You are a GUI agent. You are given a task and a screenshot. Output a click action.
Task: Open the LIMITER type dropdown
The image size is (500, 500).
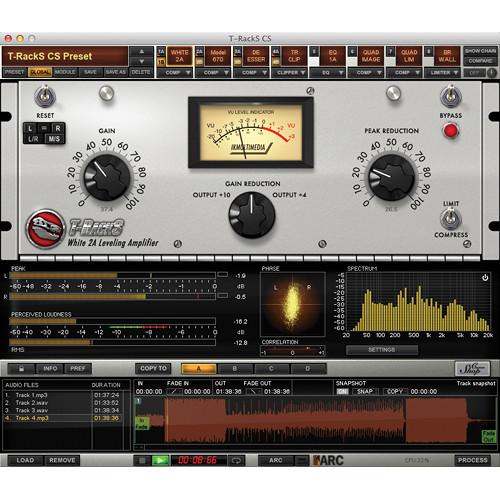pos(442,72)
